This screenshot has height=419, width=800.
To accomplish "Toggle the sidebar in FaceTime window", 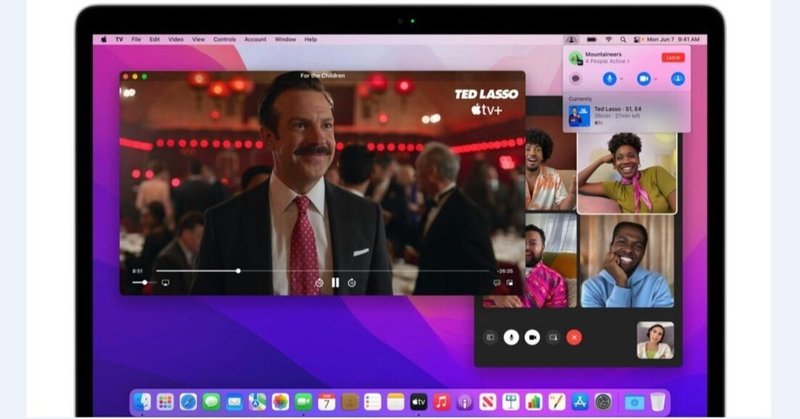I will tap(490, 337).
